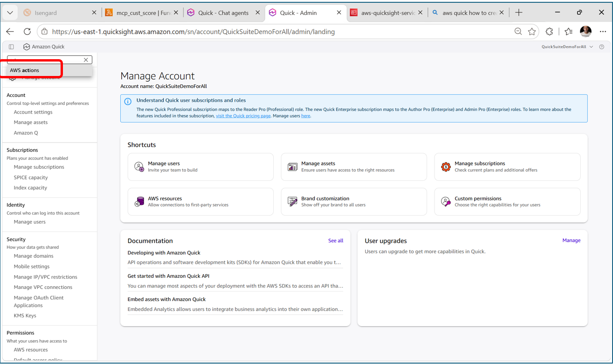The width and height of the screenshot is (613, 364).
Task: Click the Manage subscriptions shortcut gear icon
Action: tap(446, 167)
